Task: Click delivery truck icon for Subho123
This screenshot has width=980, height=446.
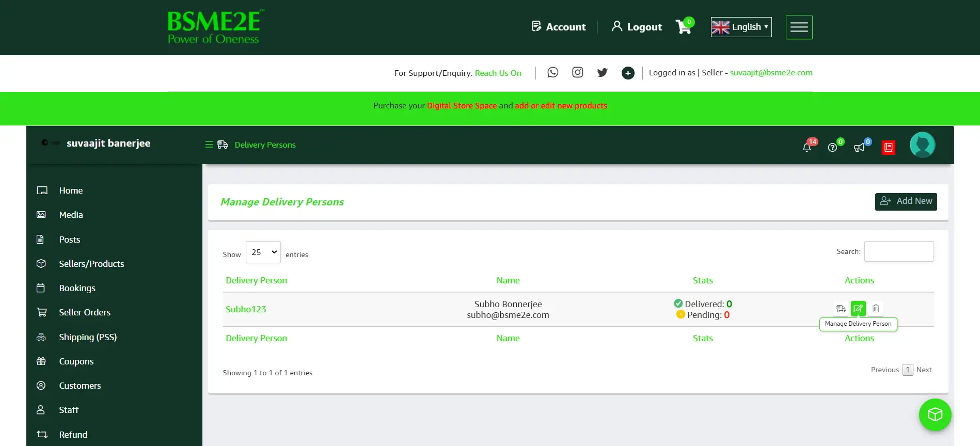Action: coord(841,309)
